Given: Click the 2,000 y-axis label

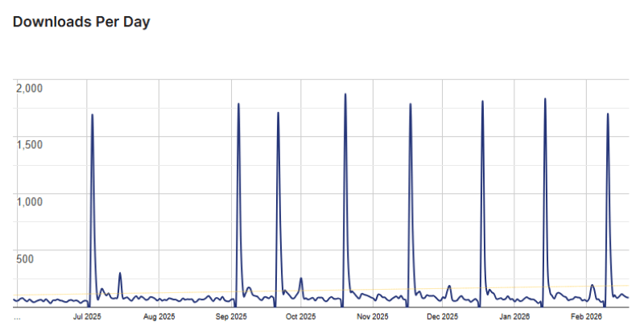Looking at the screenshot, I should (31, 87).
